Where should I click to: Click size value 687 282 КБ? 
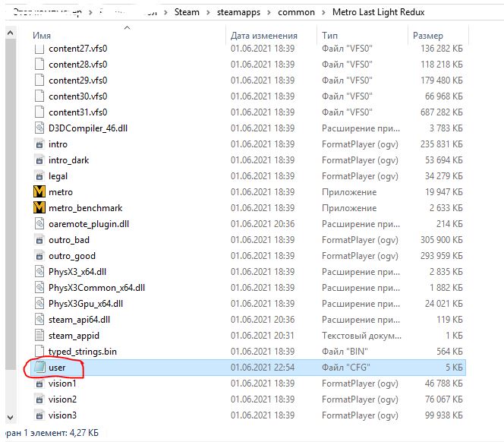click(x=442, y=112)
